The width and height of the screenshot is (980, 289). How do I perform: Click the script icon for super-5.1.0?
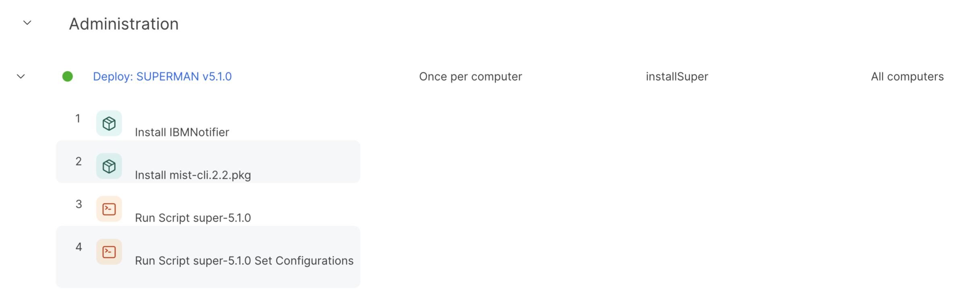pyautogui.click(x=109, y=209)
